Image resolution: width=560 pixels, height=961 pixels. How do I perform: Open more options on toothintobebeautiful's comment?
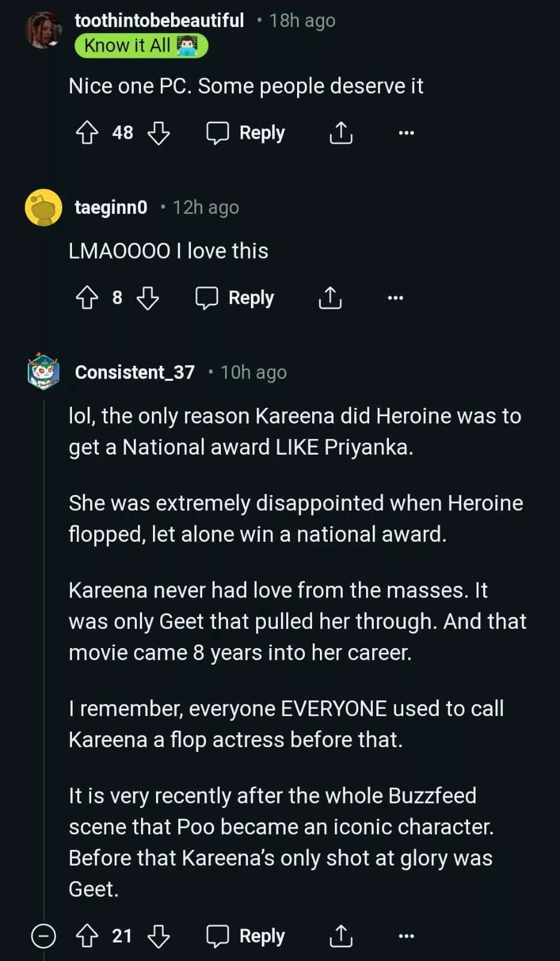point(406,133)
